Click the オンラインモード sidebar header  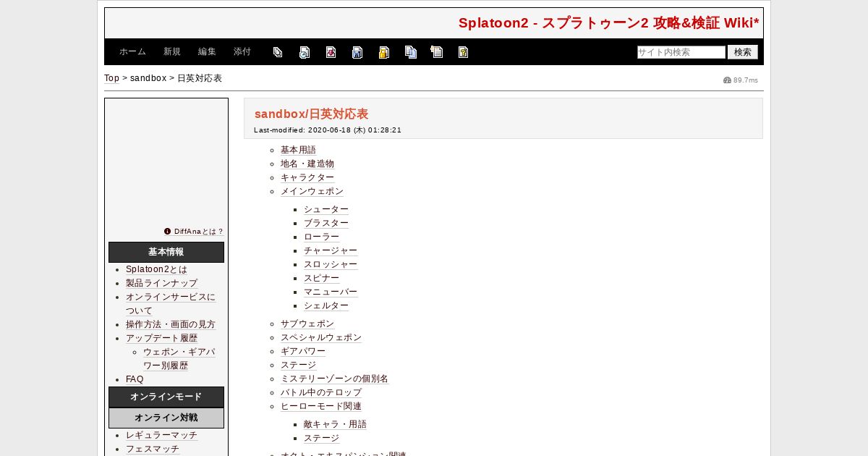[x=166, y=397]
